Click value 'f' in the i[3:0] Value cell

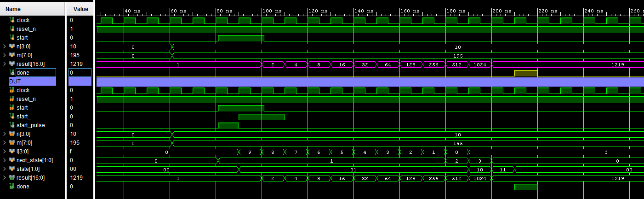71,152
